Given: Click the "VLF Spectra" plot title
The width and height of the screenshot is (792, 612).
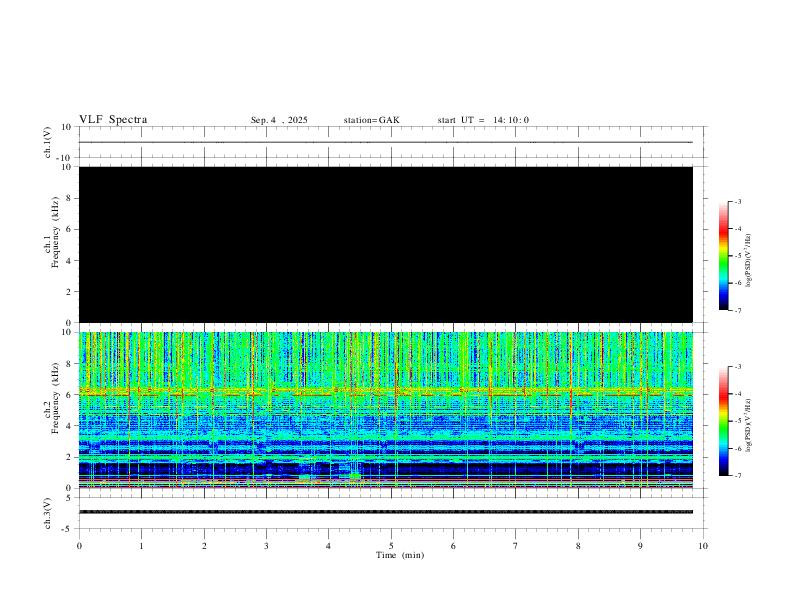Looking at the screenshot, I should click(x=113, y=120).
